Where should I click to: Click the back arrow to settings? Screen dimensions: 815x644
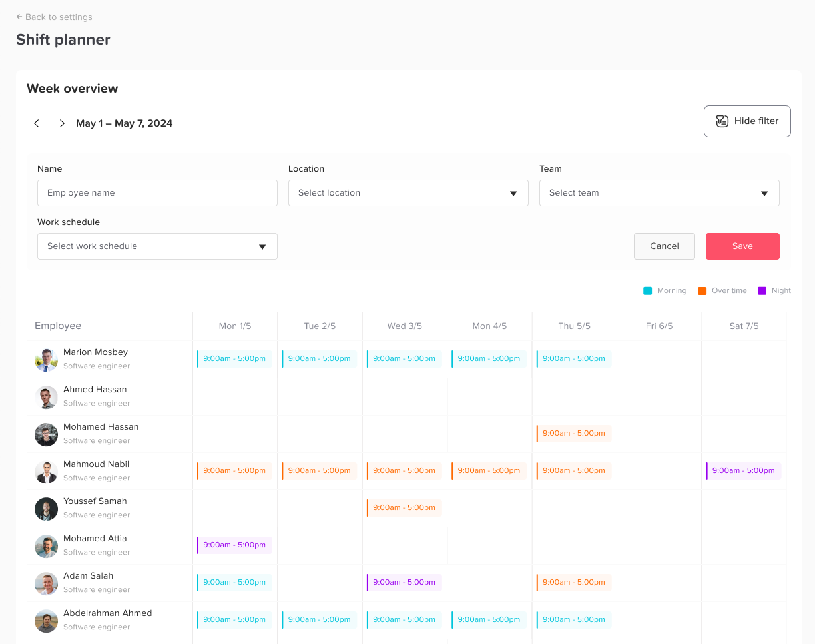tap(19, 17)
